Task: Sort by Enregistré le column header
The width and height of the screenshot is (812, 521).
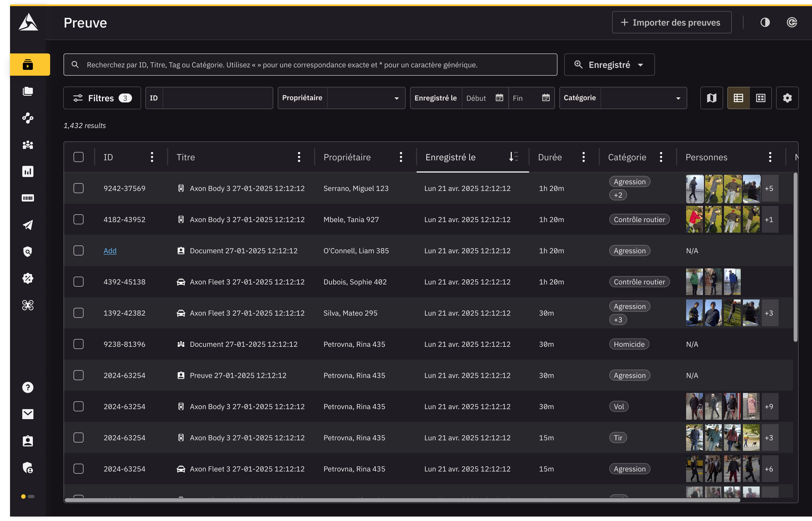Action: pyautogui.click(x=451, y=157)
